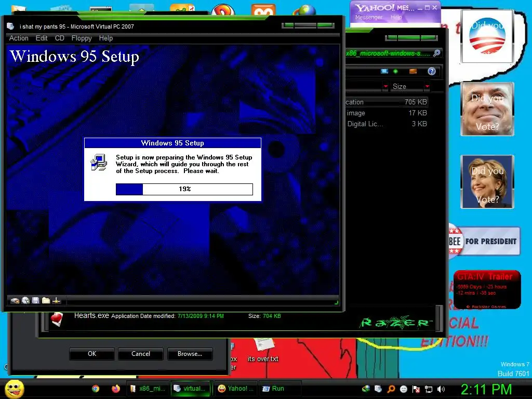Select the 705 KB file row
The image size is (532, 399).
[387, 102]
